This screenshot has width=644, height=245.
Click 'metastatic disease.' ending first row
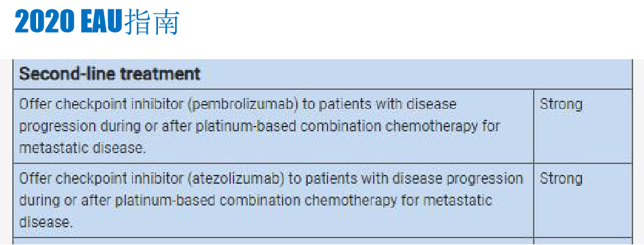click(82, 148)
